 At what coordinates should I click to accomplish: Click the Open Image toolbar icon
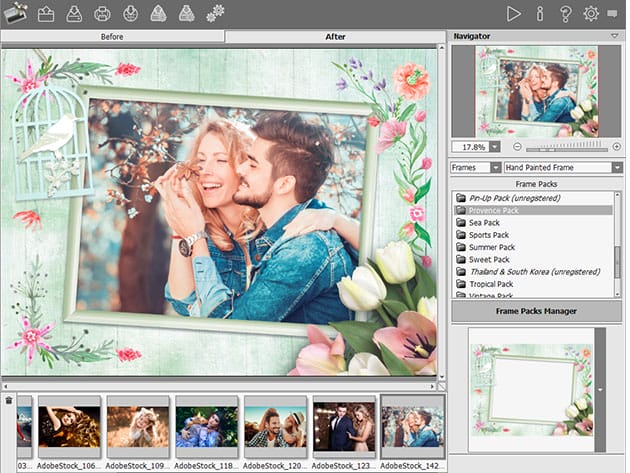coord(46,14)
